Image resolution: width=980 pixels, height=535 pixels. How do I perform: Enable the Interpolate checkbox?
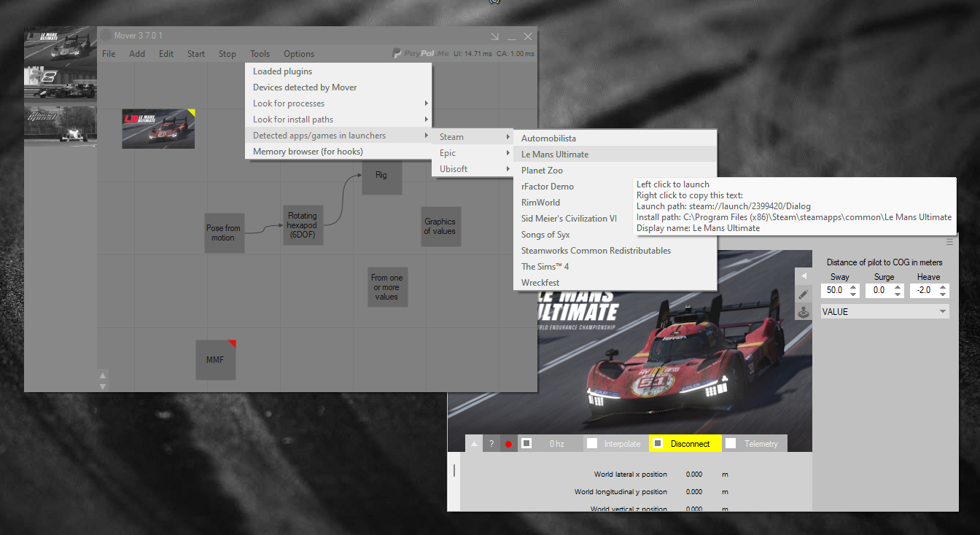click(592, 443)
